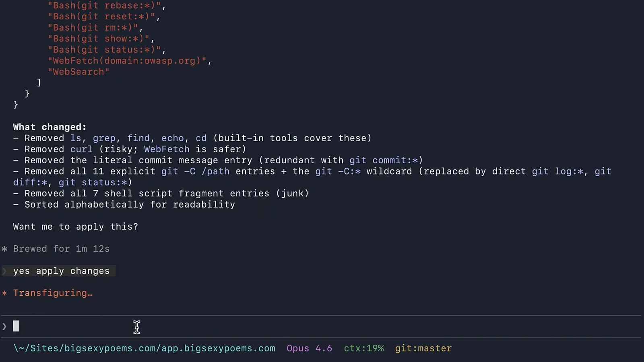644x362 pixels.
Task: Click the "Bash(git rebase:*)" entry
Action: (x=104, y=6)
